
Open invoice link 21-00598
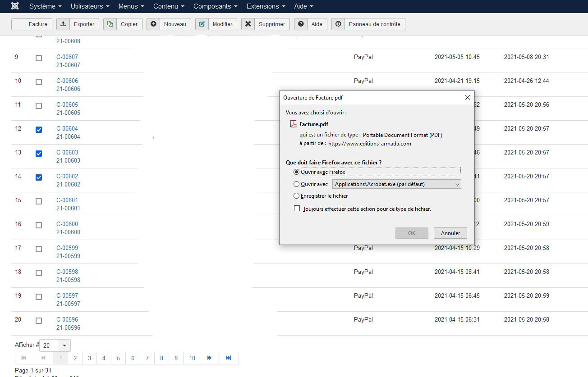coord(68,280)
